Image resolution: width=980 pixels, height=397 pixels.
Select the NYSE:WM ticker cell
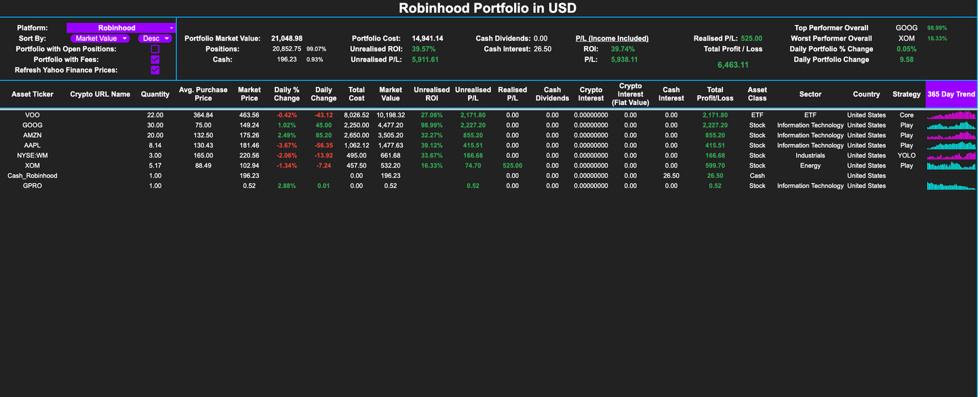(33, 155)
